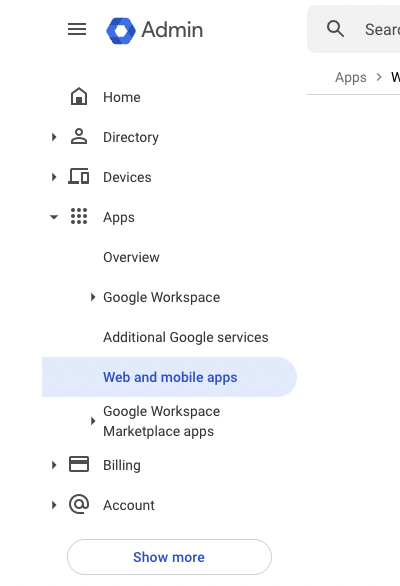Click the search magnifier icon
The width and height of the screenshot is (400, 586).
335,29
